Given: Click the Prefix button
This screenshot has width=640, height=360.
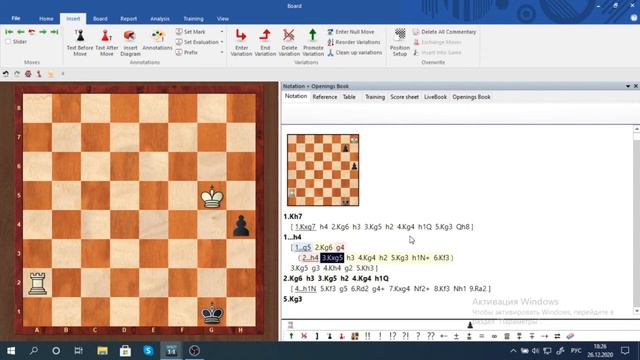Looking at the screenshot, I should pyautogui.click(x=187, y=52).
